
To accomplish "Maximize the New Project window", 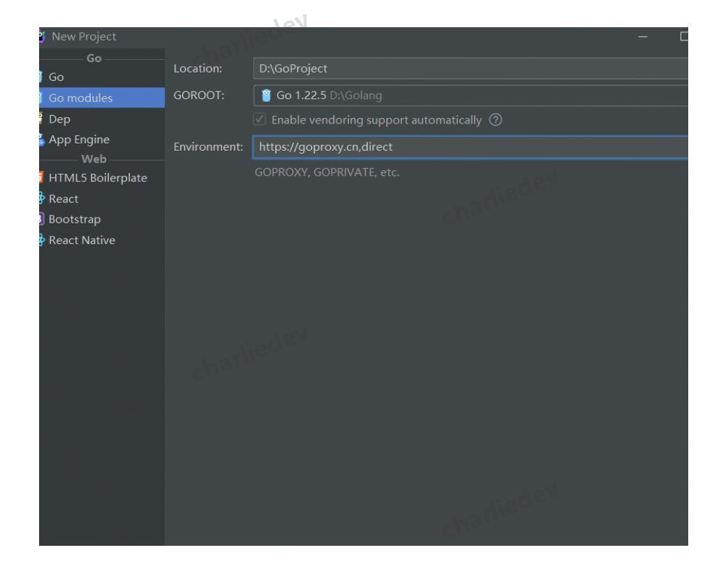I will [x=683, y=37].
